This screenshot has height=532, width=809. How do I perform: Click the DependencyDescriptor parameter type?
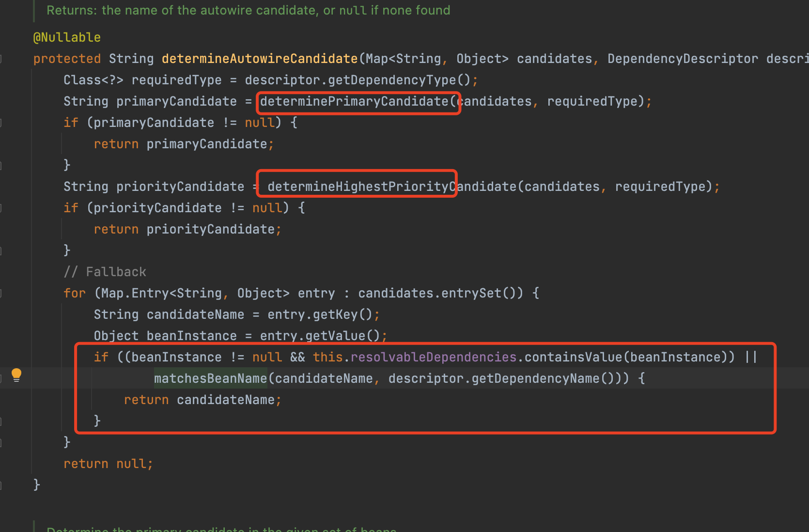pos(683,59)
